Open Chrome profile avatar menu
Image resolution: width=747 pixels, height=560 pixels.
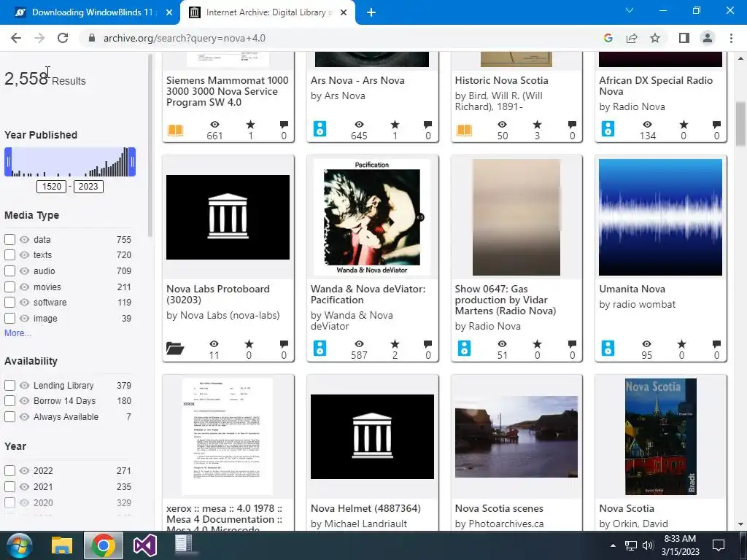pos(708,38)
